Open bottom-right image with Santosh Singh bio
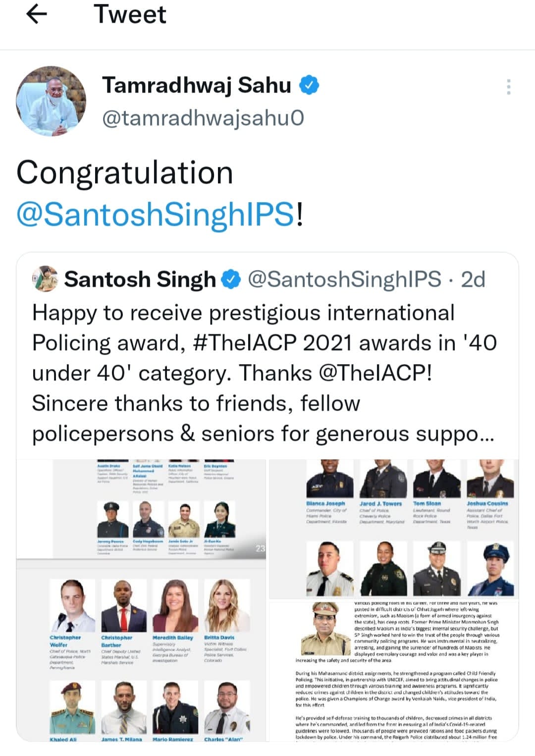 click(x=394, y=671)
